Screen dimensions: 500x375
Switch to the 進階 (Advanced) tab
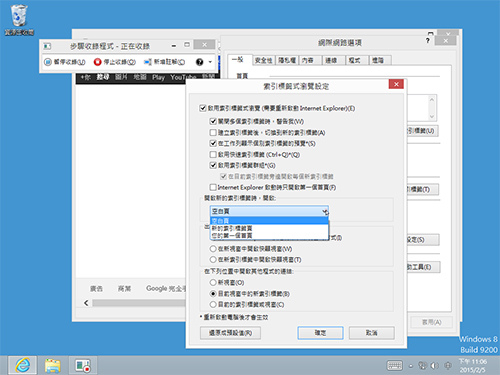point(380,60)
